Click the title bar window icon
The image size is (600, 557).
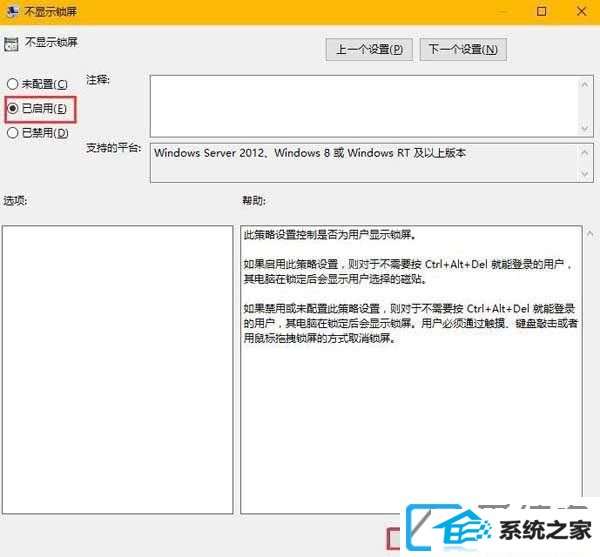13,11
